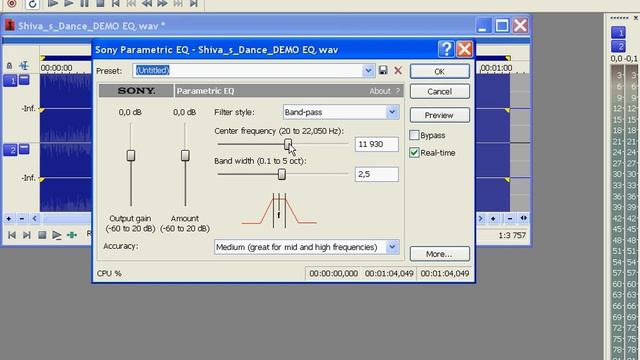Click the lock icon in the wave window
This screenshot has width=640, height=360.
9,66
